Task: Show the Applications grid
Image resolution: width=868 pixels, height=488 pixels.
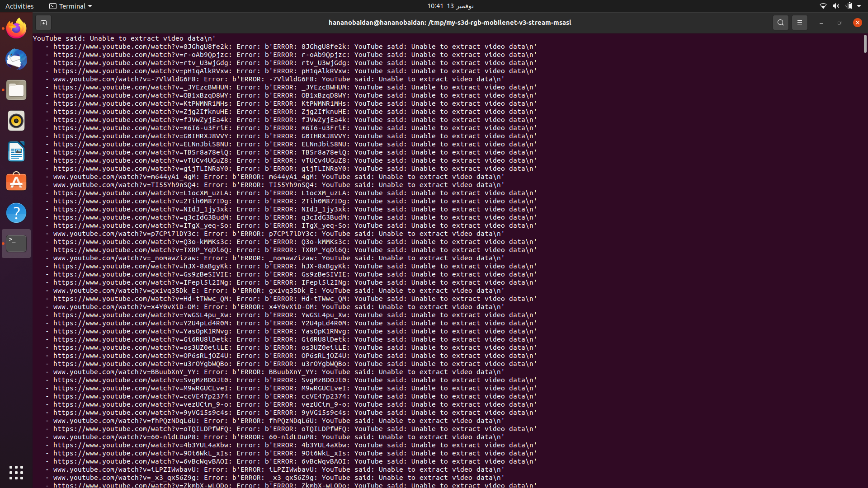Action: pos(16,472)
